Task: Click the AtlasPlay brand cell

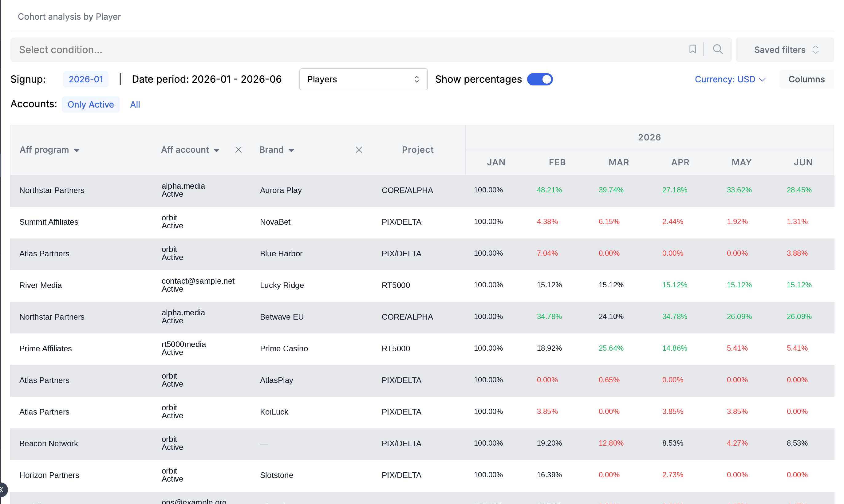Action: 276,380
